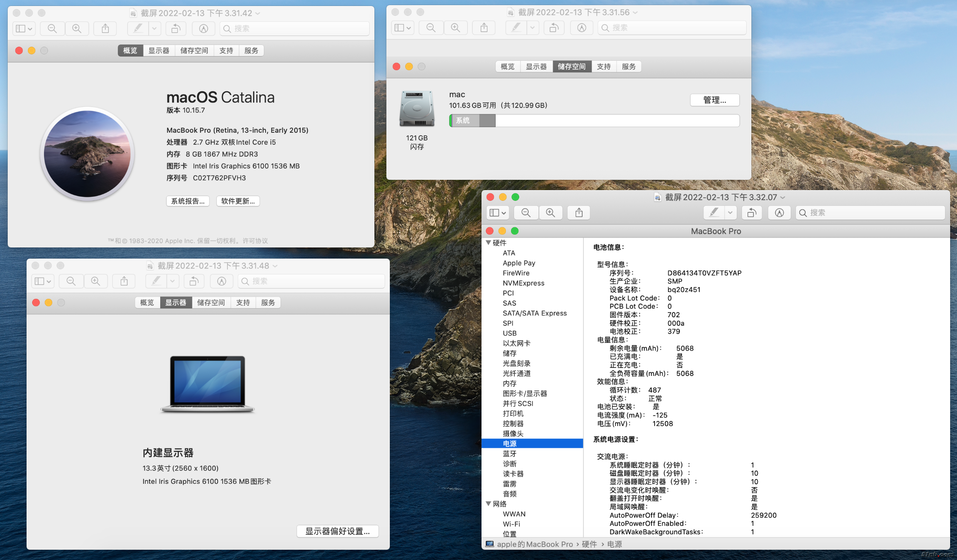Click rotate icon in 3.31.56 window
Screen dimensions: 957x560
(x=554, y=28)
